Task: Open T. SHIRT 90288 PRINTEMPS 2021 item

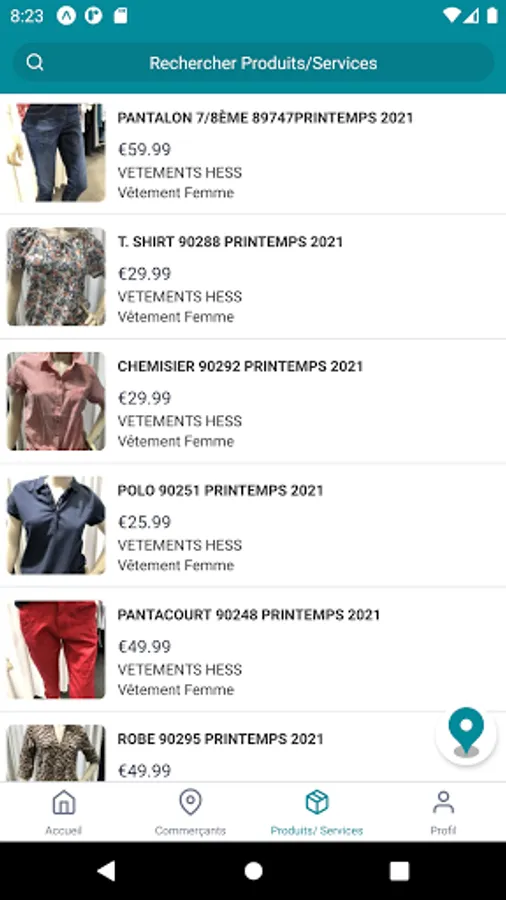Action: 253,277
